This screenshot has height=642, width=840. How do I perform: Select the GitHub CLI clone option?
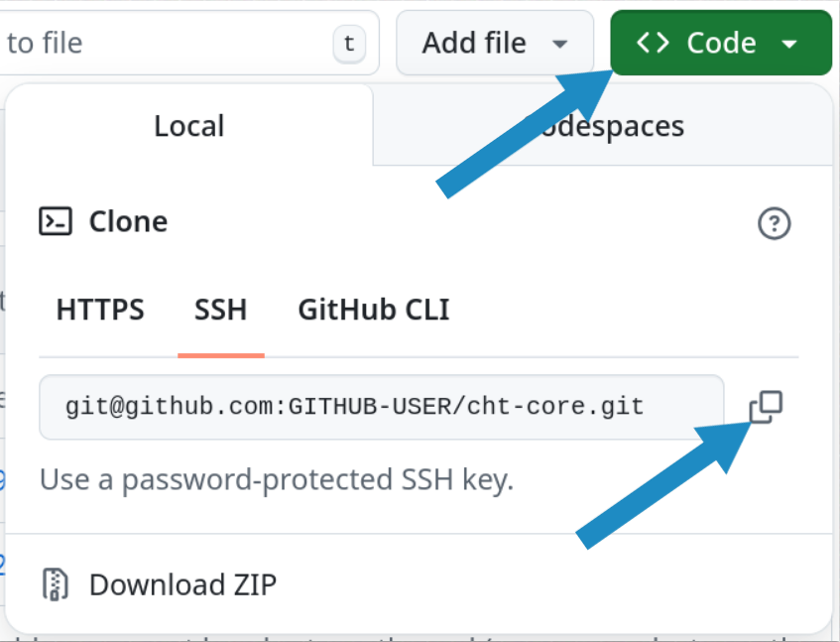pyautogui.click(x=374, y=310)
